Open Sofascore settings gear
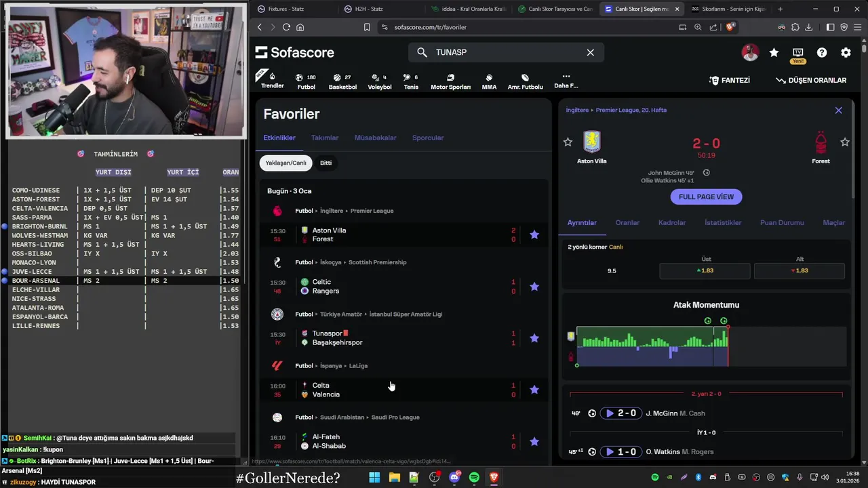The height and width of the screenshot is (488, 868). pos(846,52)
